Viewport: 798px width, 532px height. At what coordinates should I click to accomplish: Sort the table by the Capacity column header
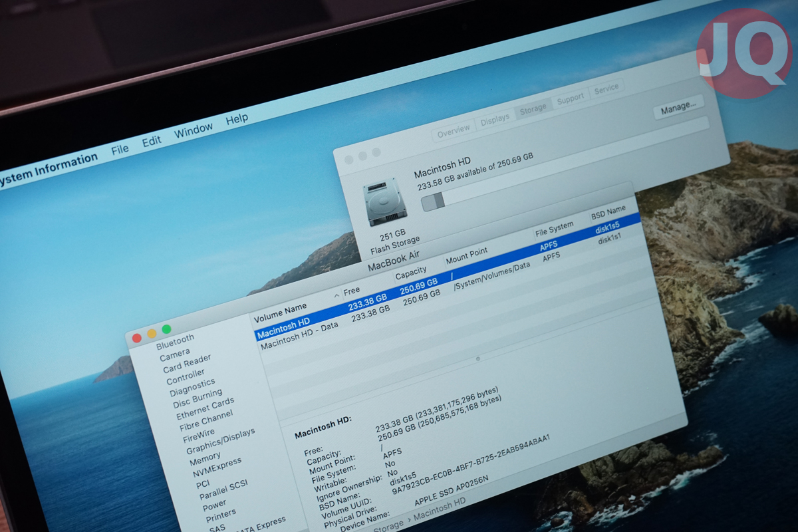pyautogui.click(x=411, y=275)
